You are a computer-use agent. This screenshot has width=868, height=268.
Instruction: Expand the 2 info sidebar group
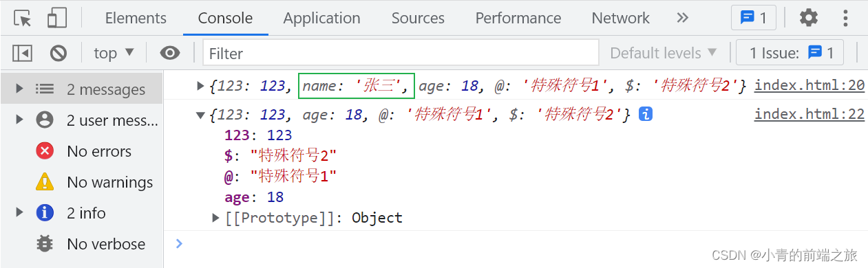point(19,212)
